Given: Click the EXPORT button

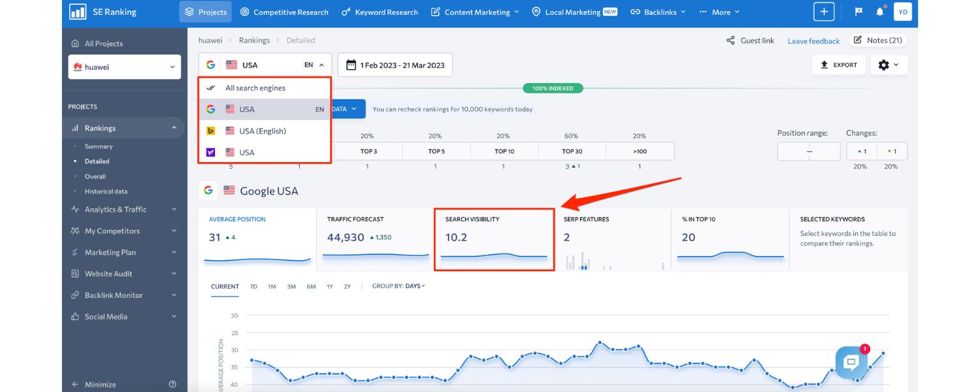Looking at the screenshot, I should point(838,65).
